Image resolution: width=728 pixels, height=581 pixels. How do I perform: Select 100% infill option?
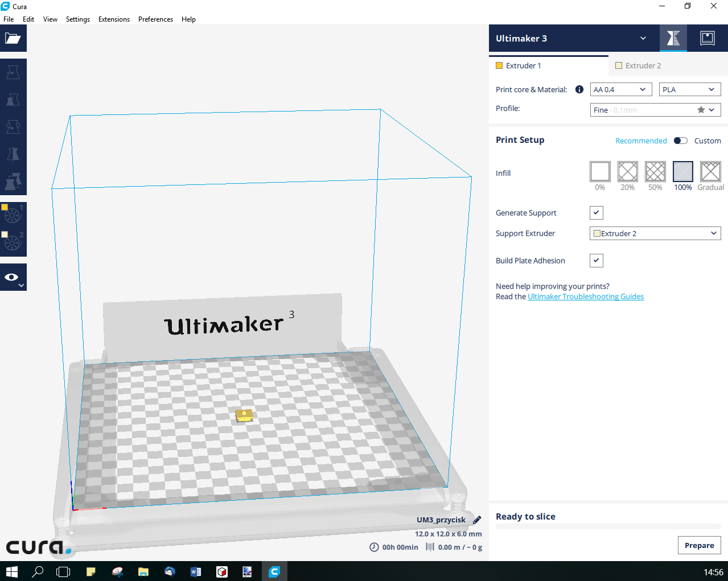[683, 171]
